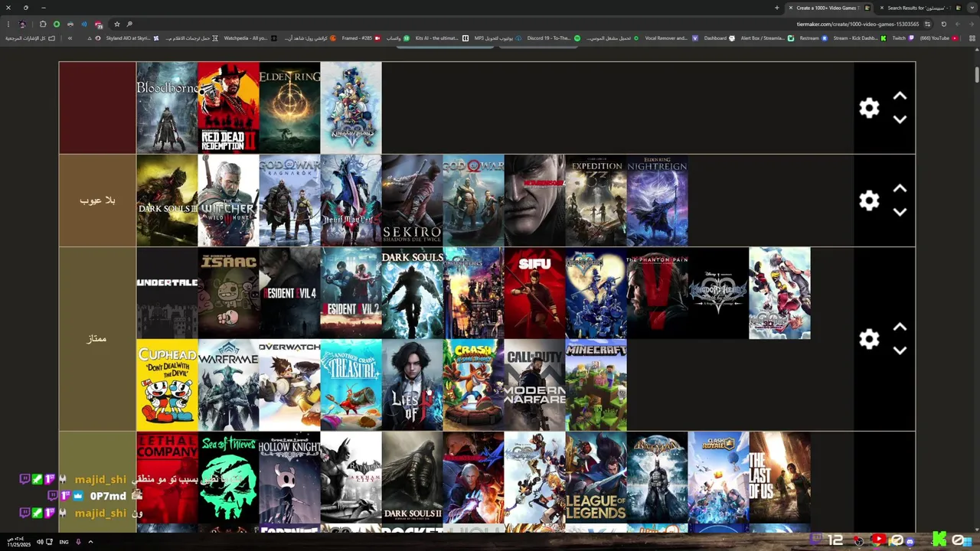Open the YouTube icon in the taskbar
This screenshot has height=551, width=980.
(x=878, y=540)
